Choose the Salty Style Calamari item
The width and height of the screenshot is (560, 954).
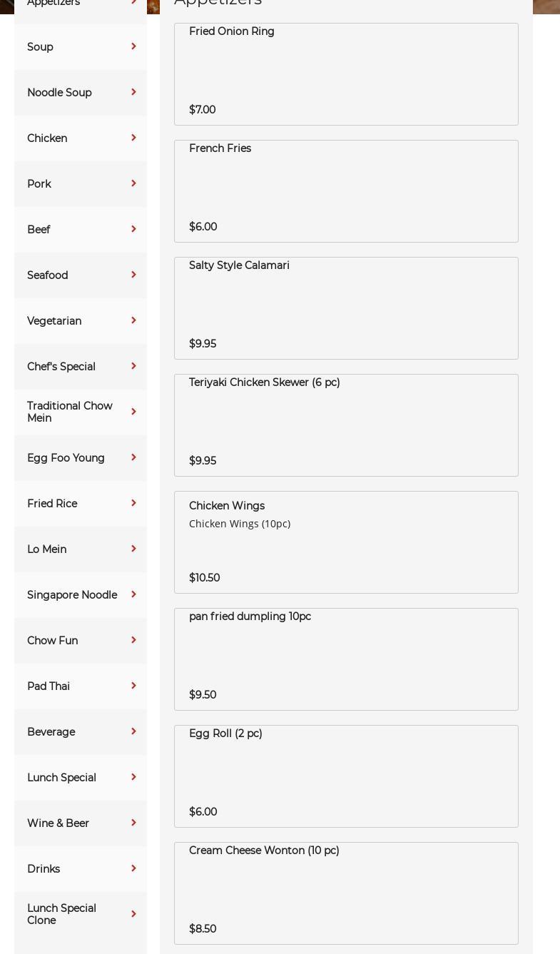(x=346, y=308)
